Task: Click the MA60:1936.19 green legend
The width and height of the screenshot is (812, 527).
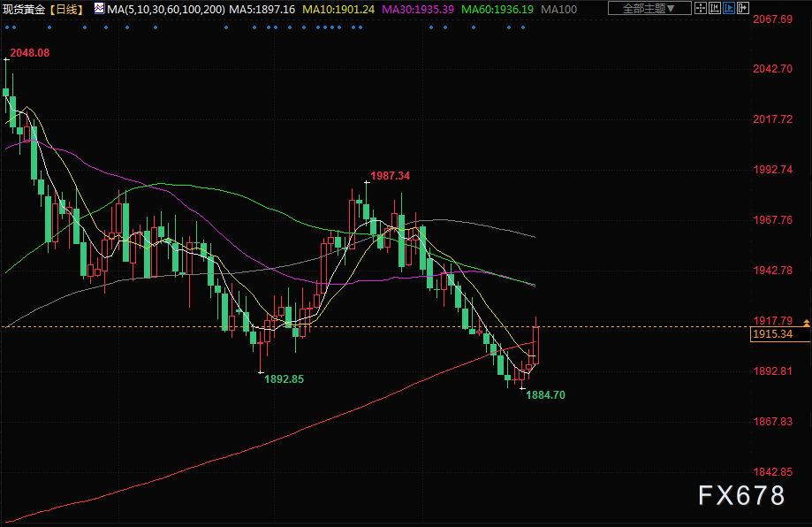Action: click(x=497, y=10)
